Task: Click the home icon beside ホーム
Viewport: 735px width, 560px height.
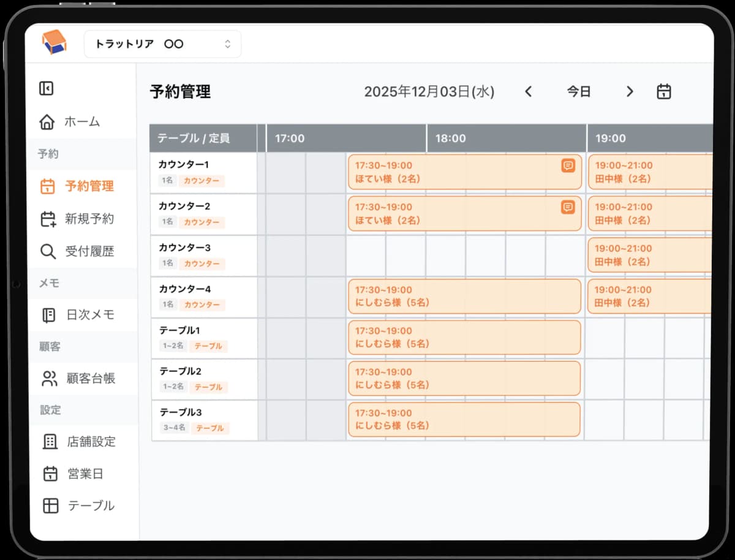Action: click(x=48, y=121)
